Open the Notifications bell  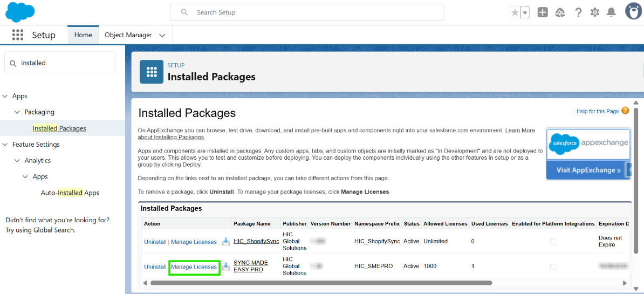tap(611, 12)
